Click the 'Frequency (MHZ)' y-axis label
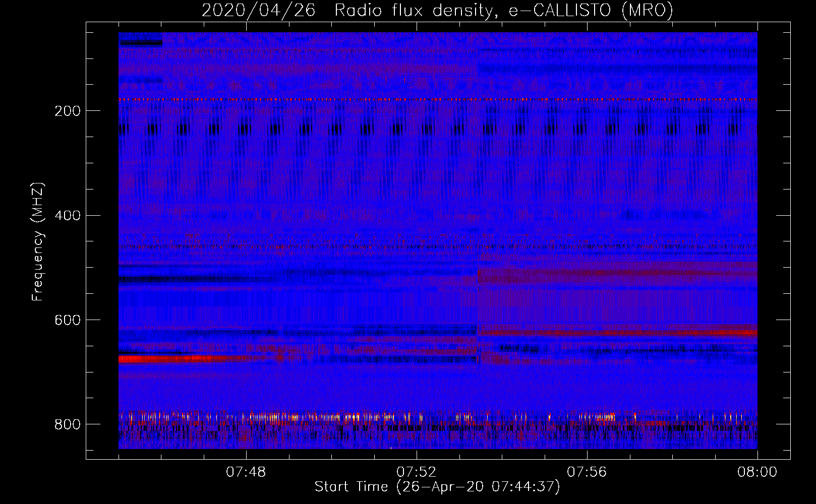Viewport: 816px width, 504px height. 37,242
